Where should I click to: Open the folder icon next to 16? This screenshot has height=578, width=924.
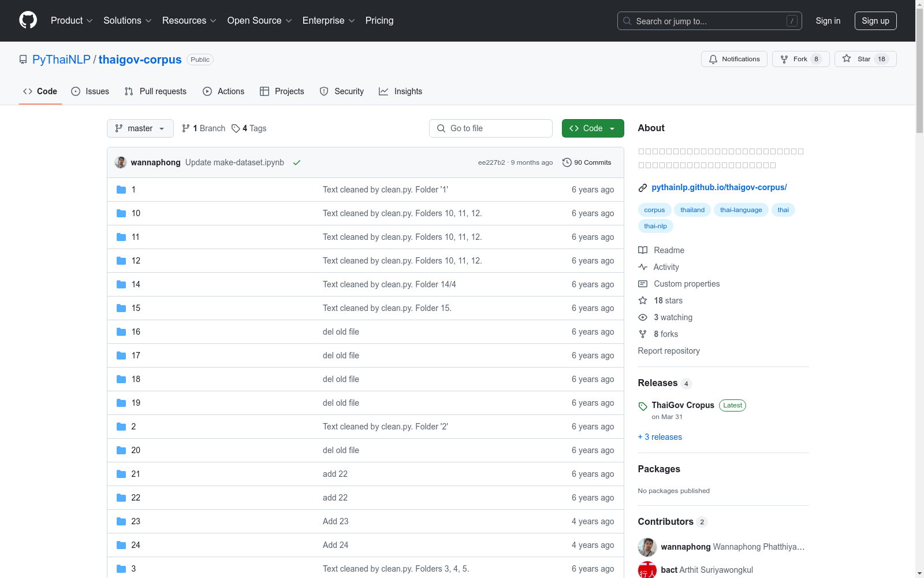coord(121,332)
